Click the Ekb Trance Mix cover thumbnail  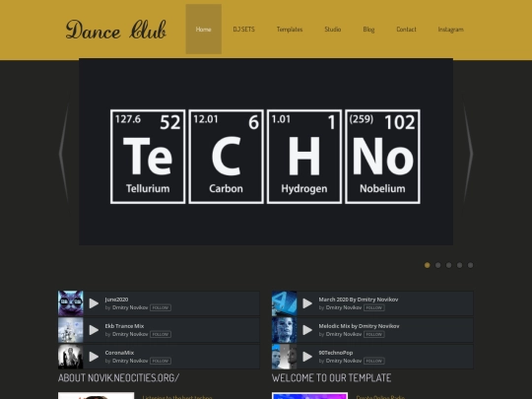click(71, 330)
